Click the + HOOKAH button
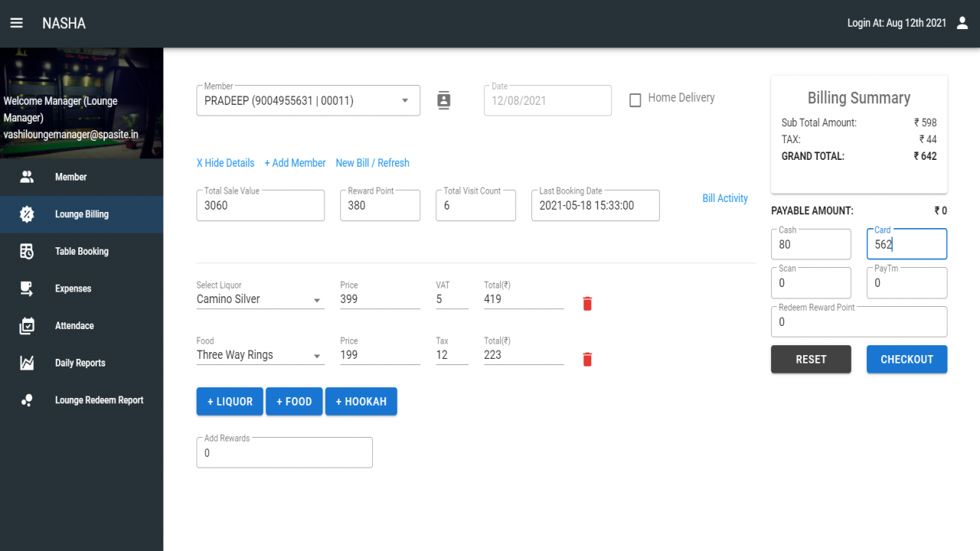Screen dimensions: 980x551 click(x=361, y=401)
